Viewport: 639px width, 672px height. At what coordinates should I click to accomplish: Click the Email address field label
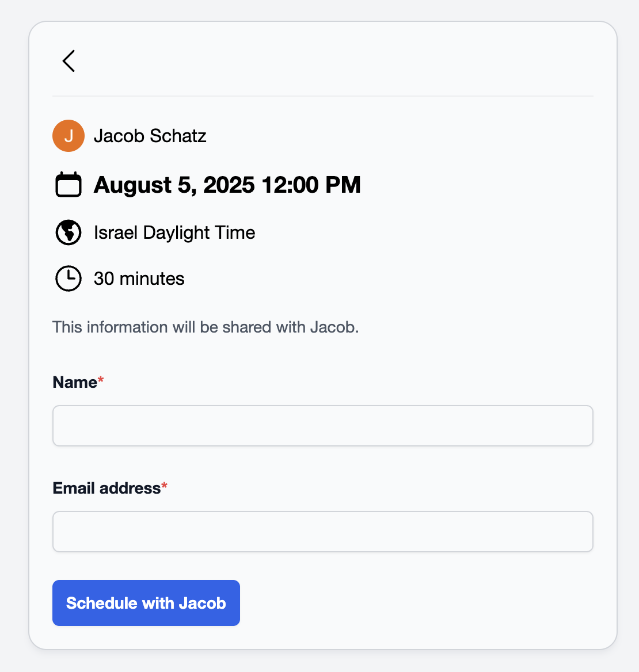106,488
